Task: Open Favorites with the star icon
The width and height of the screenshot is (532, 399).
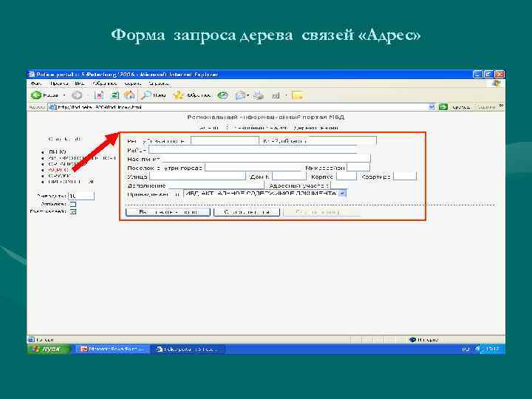Action: point(178,95)
